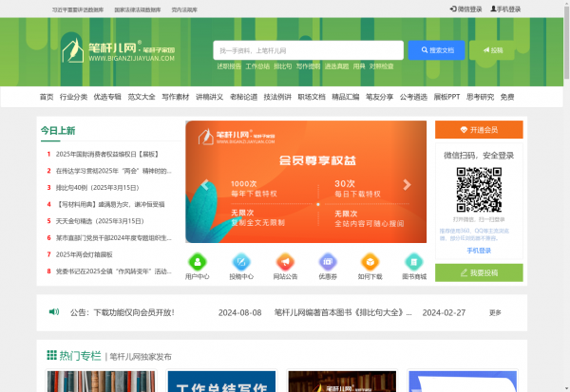
Task: Open the 用户中心 user center icon
Action: click(198, 262)
